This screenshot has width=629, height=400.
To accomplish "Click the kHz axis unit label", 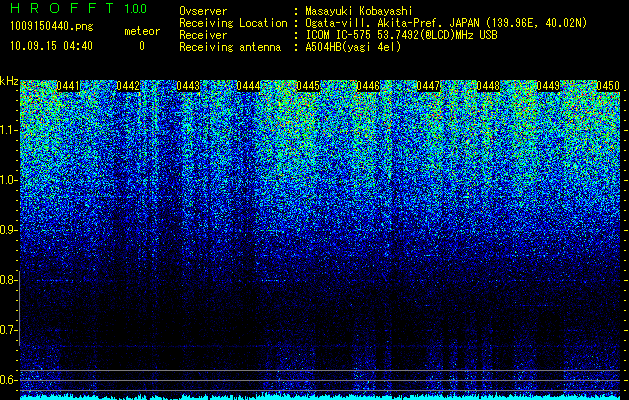I will 9,81.
